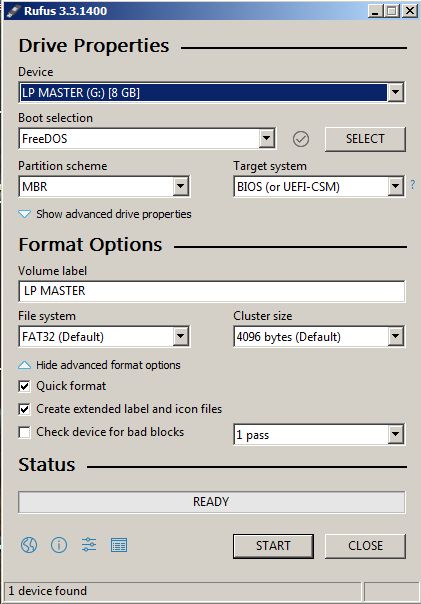Click the READY status progress bar

pyautogui.click(x=211, y=502)
